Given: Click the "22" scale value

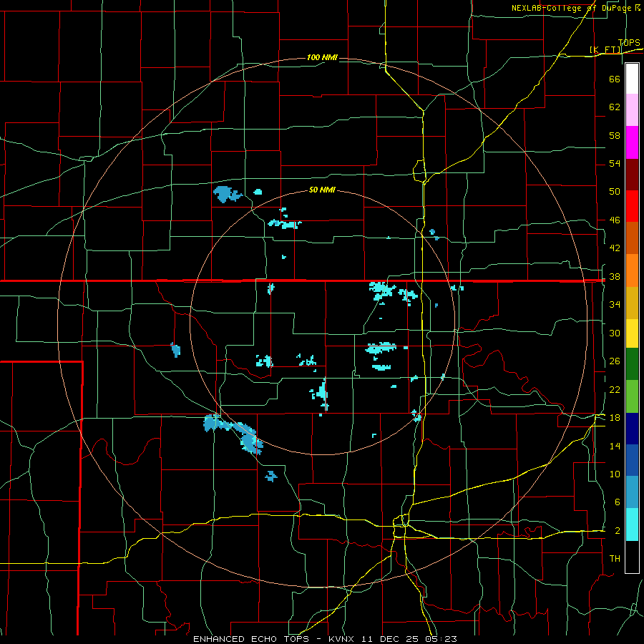Looking at the screenshot, I should pyautogui.click(x=615, y=389).
